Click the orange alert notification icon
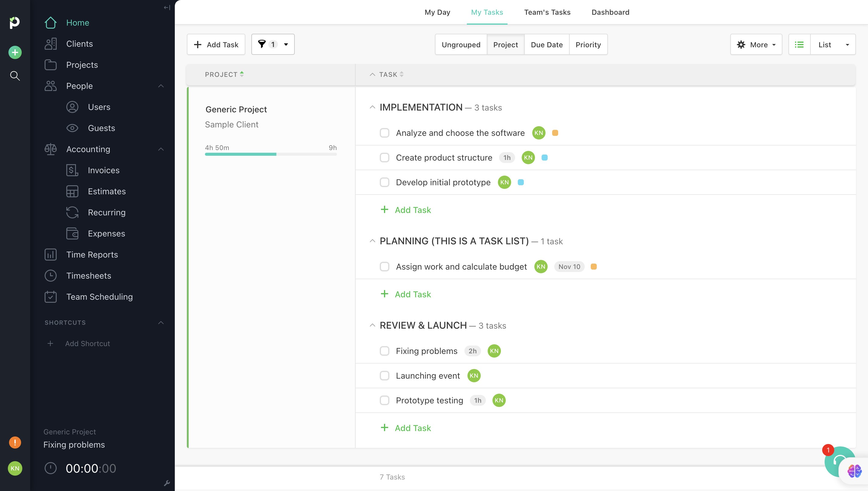The height and width of the screenshot is (491, 868). click(15, 442)
